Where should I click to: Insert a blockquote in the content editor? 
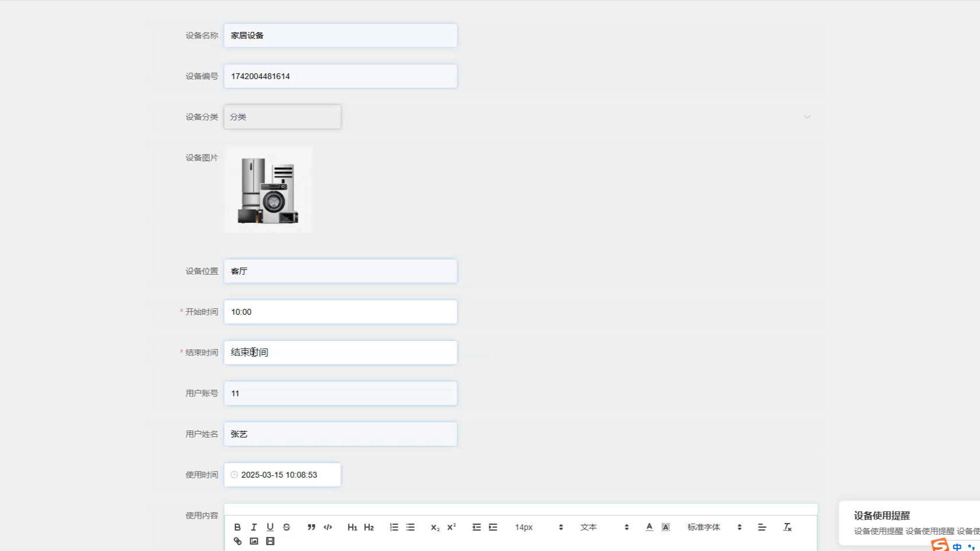pos(311,527)
